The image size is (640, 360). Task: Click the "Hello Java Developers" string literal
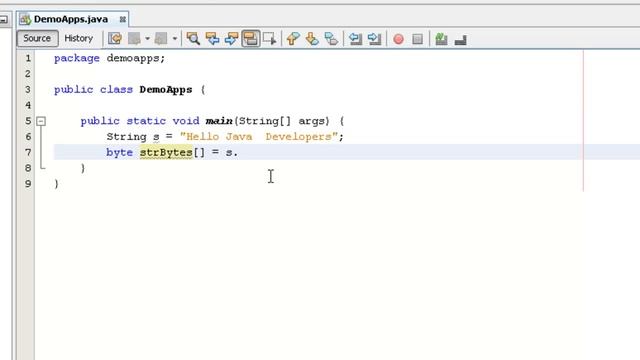click(259, 137)
